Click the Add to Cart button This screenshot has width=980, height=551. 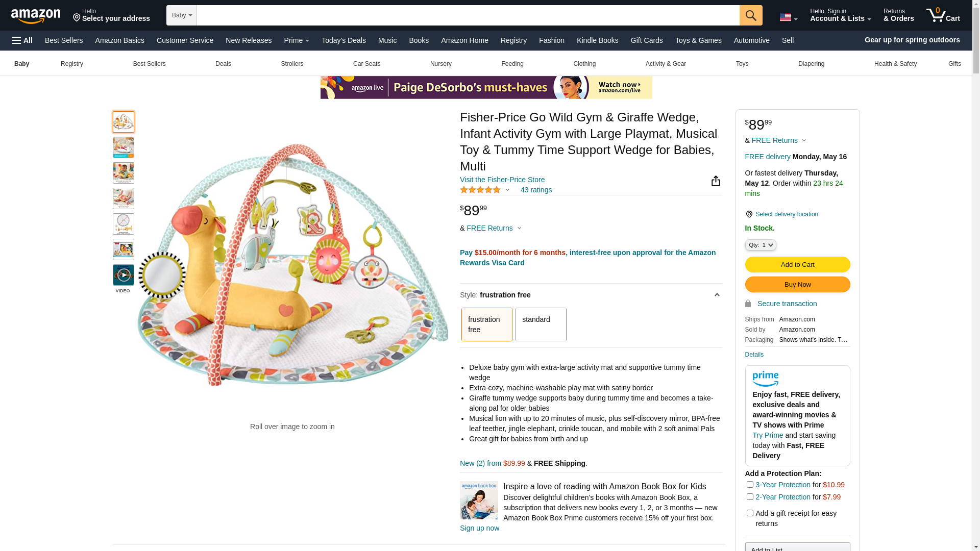click(797, 264)
